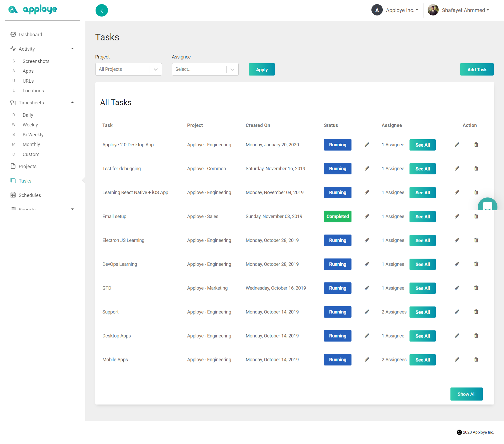Image resolution: width=504 pixels, height=444 pixels.
Task: Click the Apploye logo
Action: pos(33,10)
